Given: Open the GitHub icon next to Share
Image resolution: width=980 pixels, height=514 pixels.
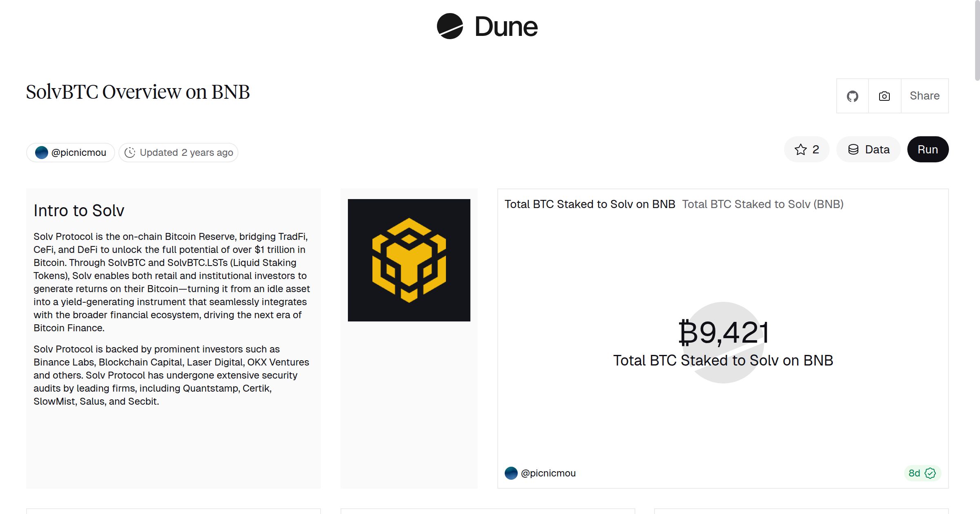Looking at the screenshot, I should point(852,95).
